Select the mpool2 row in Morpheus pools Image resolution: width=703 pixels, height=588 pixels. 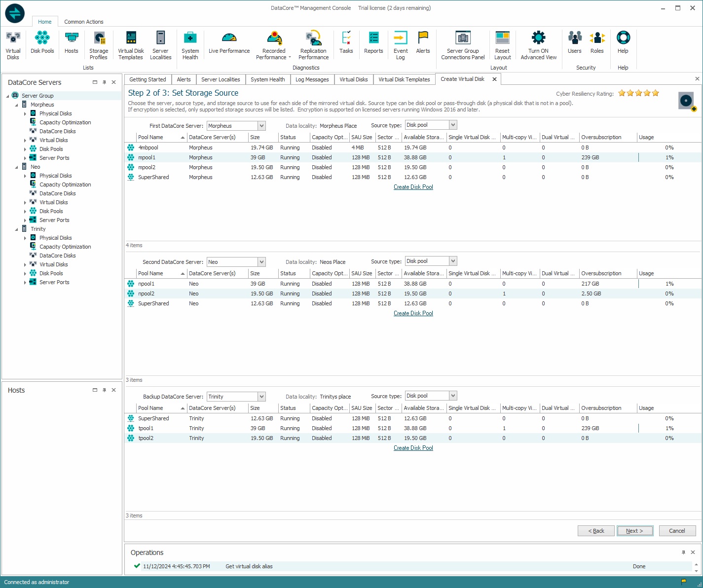coord(147,167)
